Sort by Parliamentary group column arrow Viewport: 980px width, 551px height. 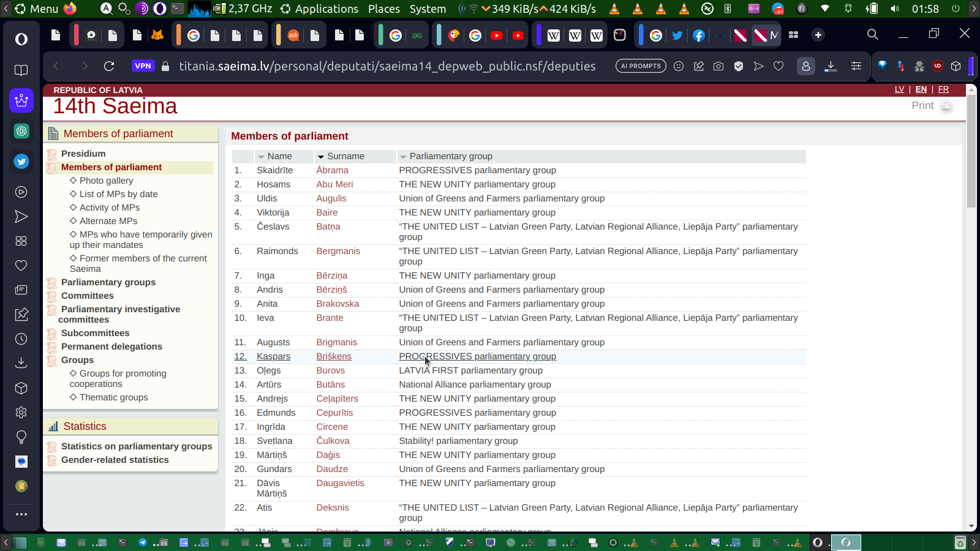[x=403, y=157]
